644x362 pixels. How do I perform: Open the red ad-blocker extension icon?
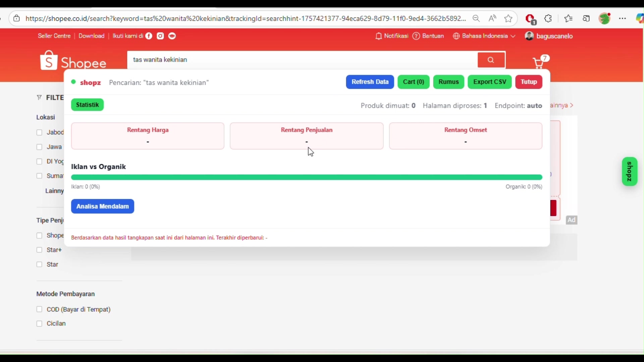click(531, 19)
